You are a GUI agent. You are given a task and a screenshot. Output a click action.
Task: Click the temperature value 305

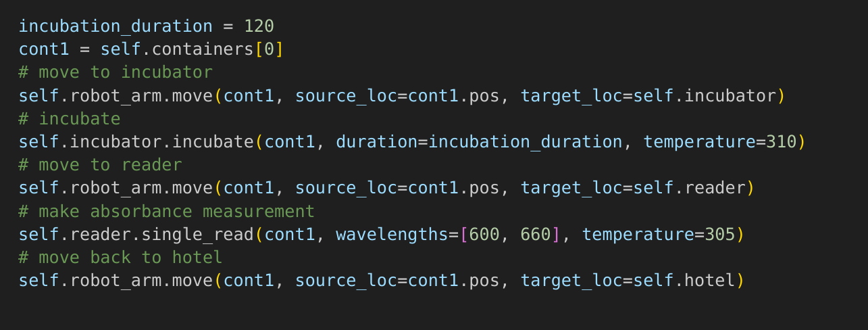[720, 235]
